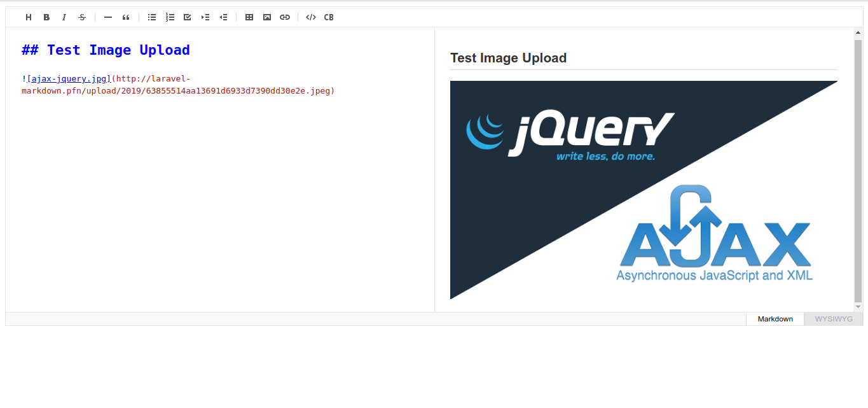Click the preview pane vertical scrollbar thumb

pyautogui.click(x=858, y=170)
